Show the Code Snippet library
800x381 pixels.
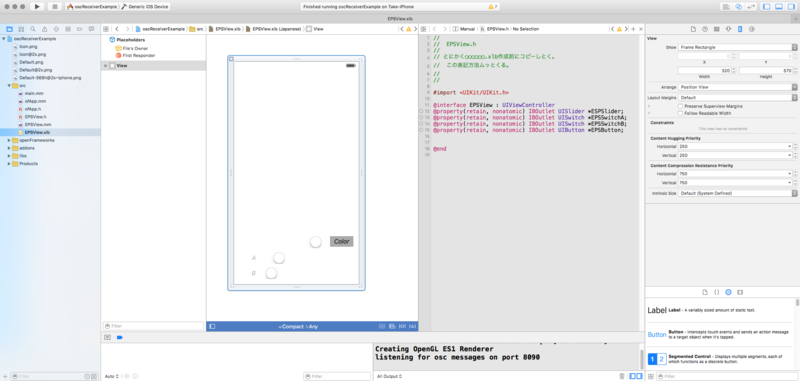(x=716, y=292)
